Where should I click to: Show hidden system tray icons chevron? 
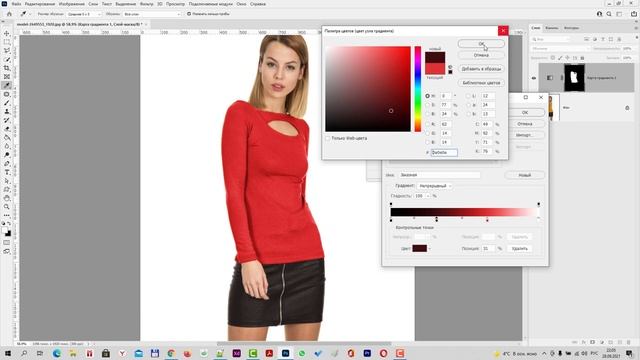point(544,353)
